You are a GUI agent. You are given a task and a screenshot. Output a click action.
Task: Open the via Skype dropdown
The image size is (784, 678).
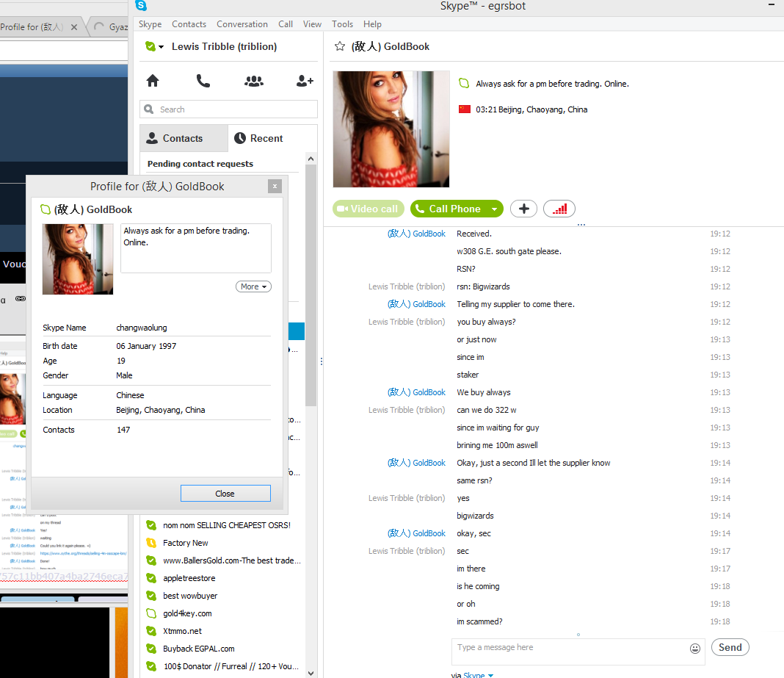490,675
